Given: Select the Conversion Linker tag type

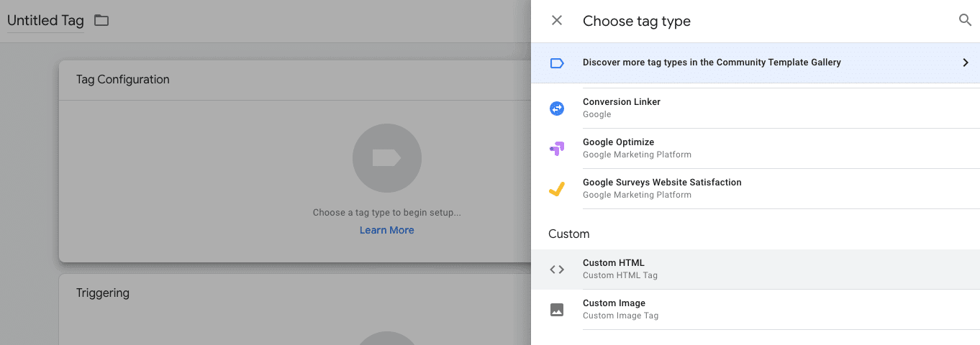Looking at the screenshot, I should point(755,108).
